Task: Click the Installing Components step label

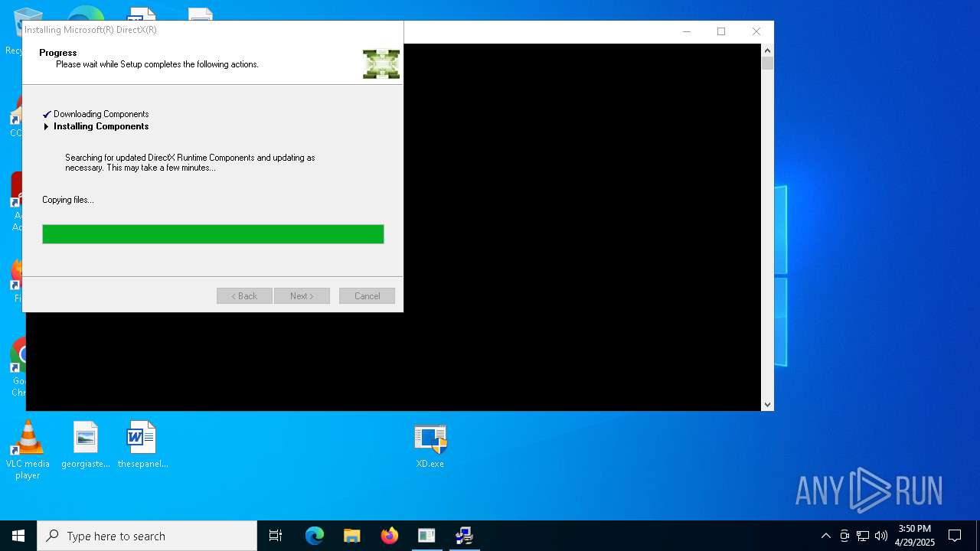Action: coord(101,126)
